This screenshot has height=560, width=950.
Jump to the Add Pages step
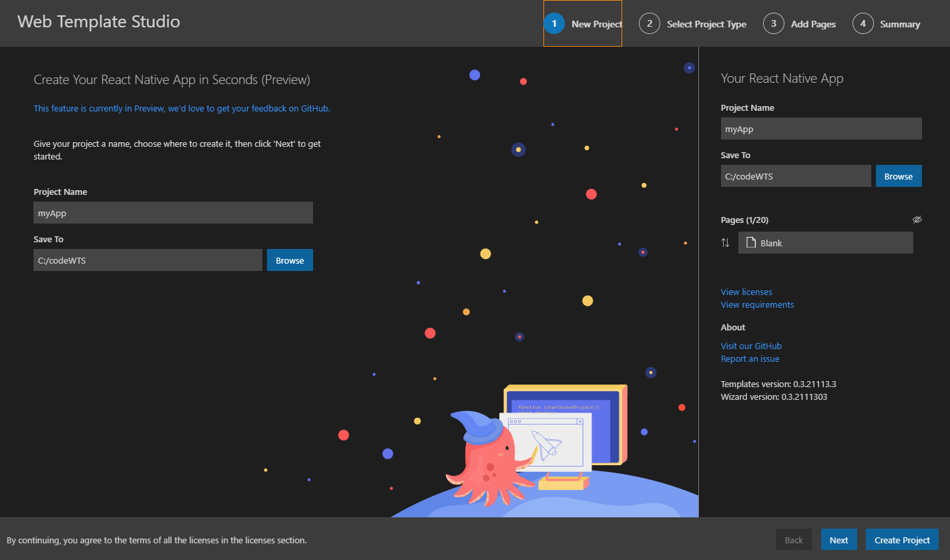tap(799, 23)
